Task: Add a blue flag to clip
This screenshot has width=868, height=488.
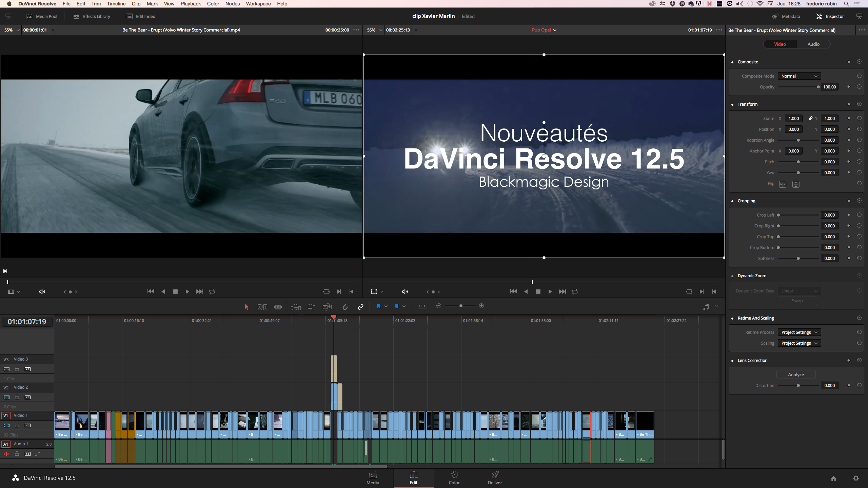Action: [x=378, y=306]
